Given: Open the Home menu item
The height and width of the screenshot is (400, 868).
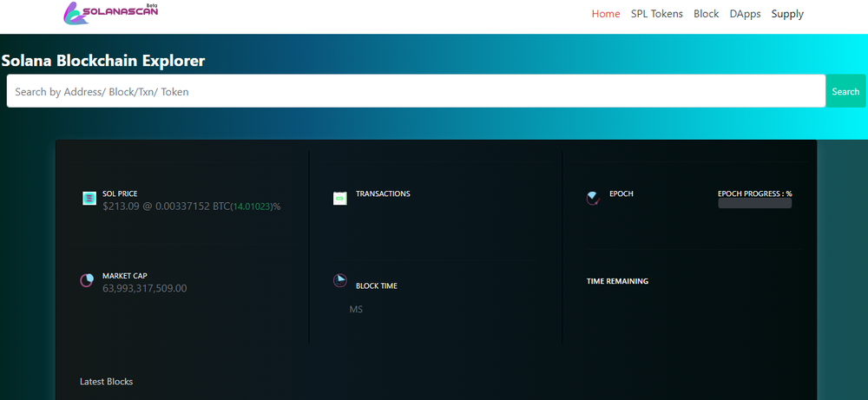Looking at the screenshot, I should click(x=606, y=14).
